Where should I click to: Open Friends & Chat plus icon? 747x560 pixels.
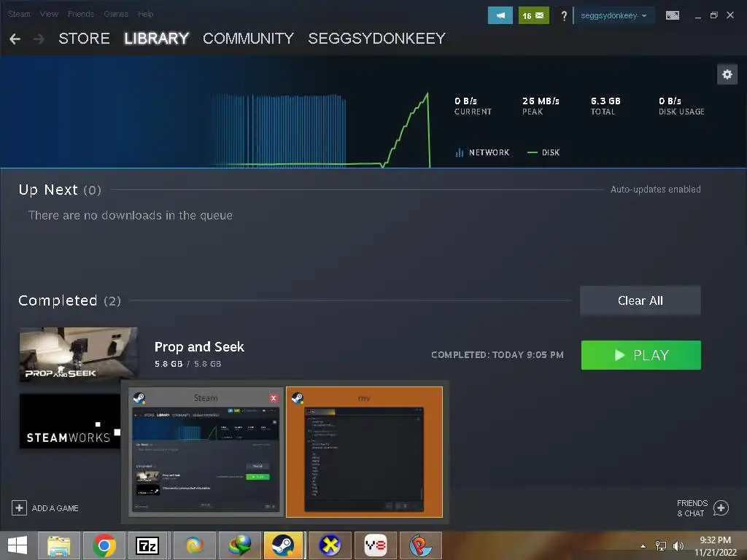coord(721,508)
